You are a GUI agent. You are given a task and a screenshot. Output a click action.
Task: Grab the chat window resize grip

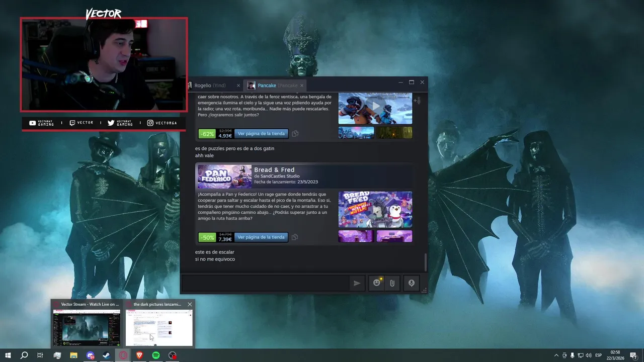[x=424, y=291]
